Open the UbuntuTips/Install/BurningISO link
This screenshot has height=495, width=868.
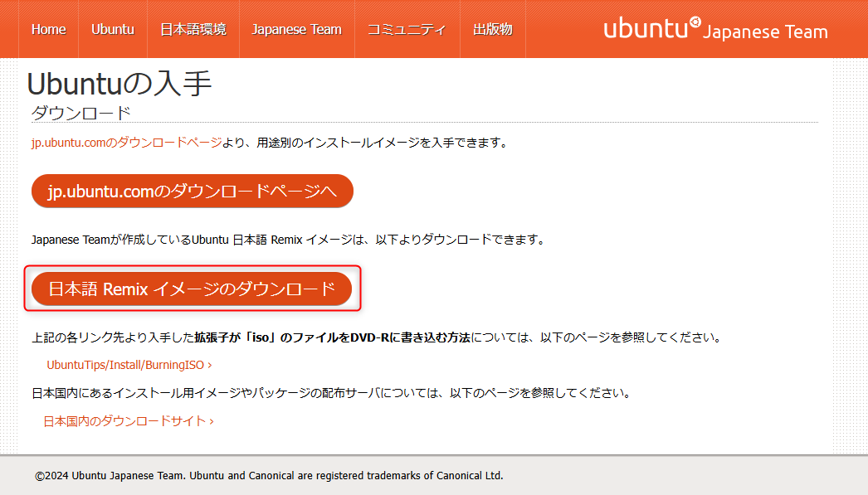point(124,363)
